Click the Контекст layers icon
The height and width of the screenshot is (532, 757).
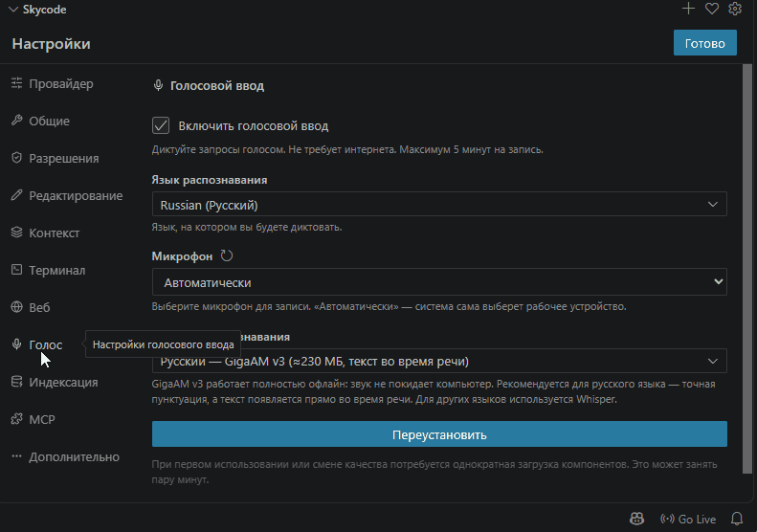pyautogui.click(x=17, y=233)
